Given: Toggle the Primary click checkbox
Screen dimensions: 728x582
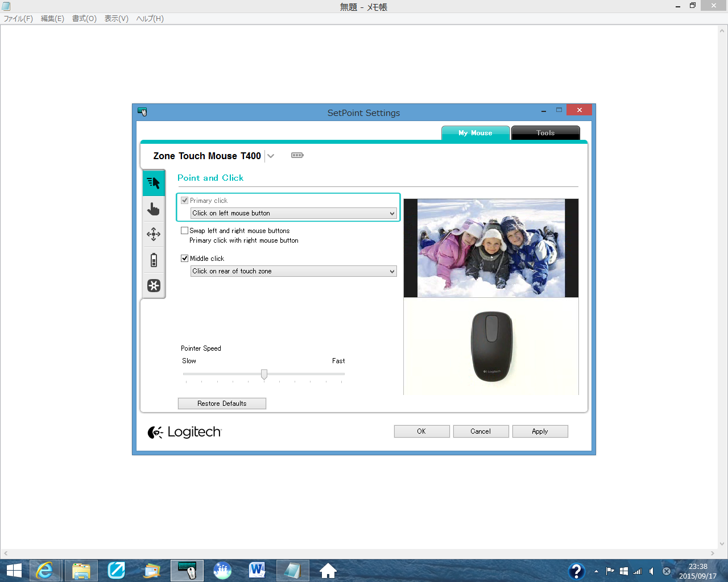Looking at the screenshot, I should pyautogui.click(x=184, y=200).
